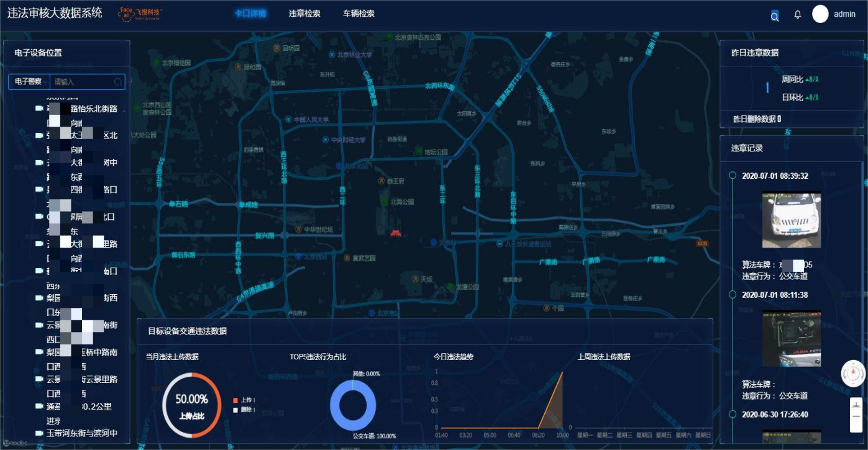Click the 周同比 N/A statistic
Viewport: 868px width, 450px height.
[x=800, y=79]
